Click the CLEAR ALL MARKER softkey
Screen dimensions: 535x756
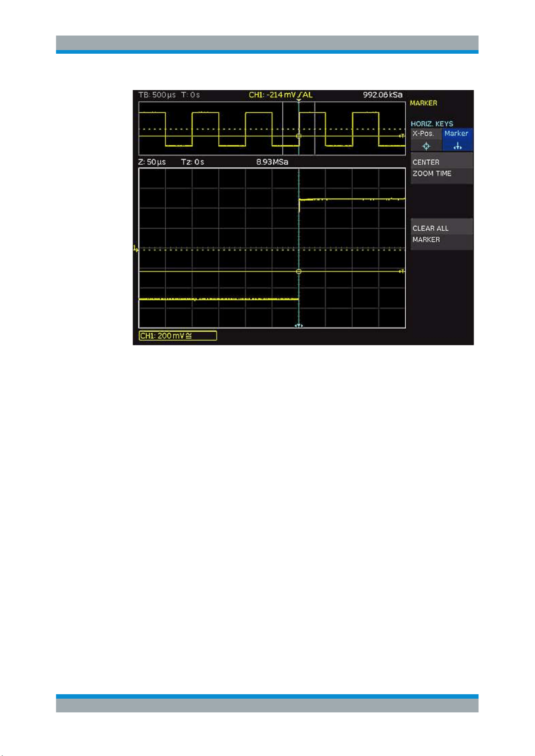click(442, 234)
